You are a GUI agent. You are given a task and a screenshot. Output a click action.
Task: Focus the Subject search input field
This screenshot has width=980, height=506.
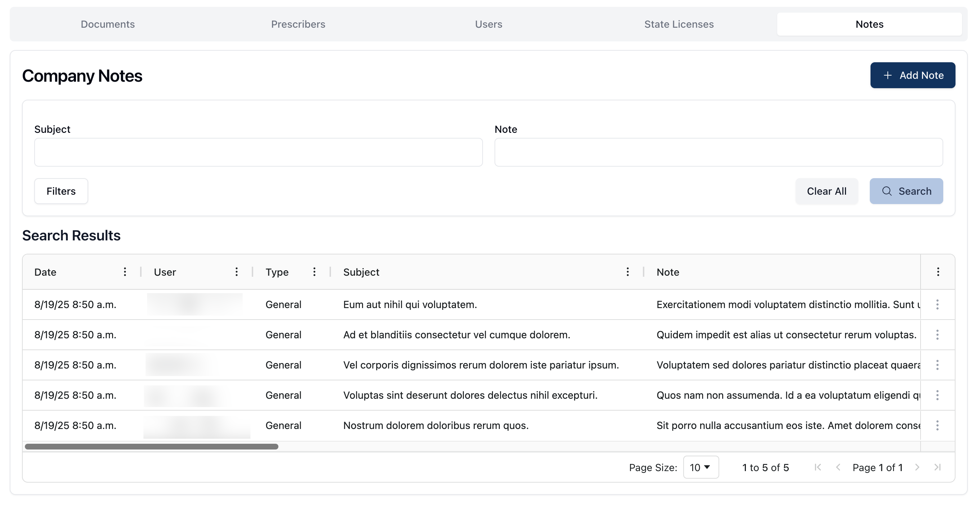tap(258, 152)
